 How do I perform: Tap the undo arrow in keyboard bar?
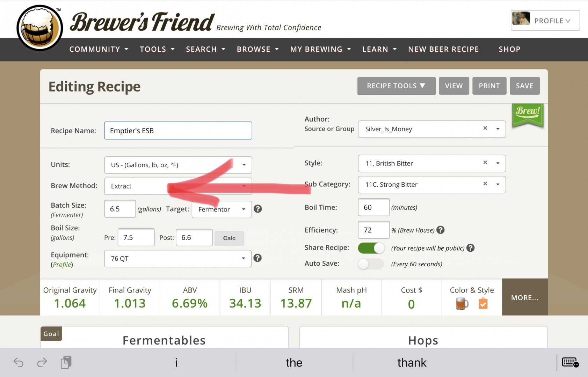click(x=18, y=363)
